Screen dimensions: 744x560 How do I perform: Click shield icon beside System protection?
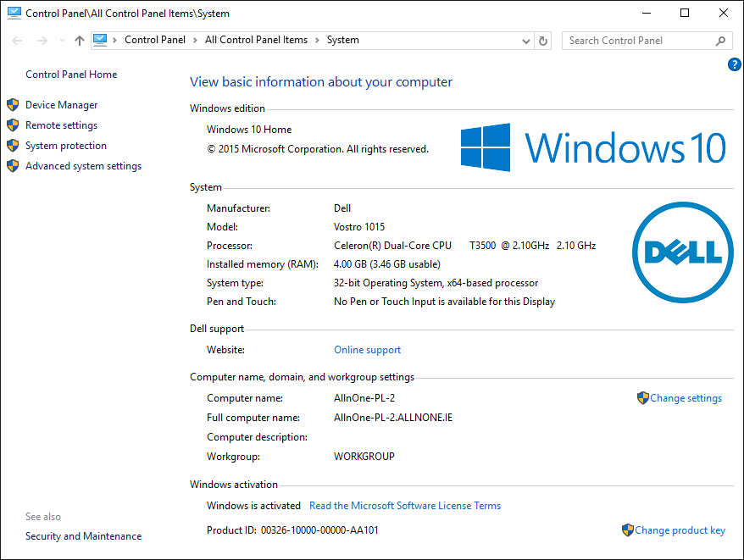(x=13, y=146)
